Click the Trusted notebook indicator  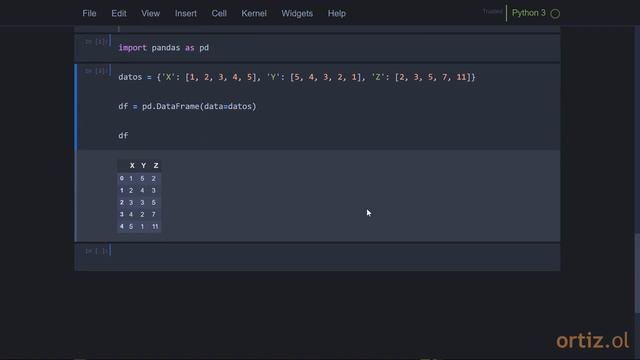[x=492, y=11]
